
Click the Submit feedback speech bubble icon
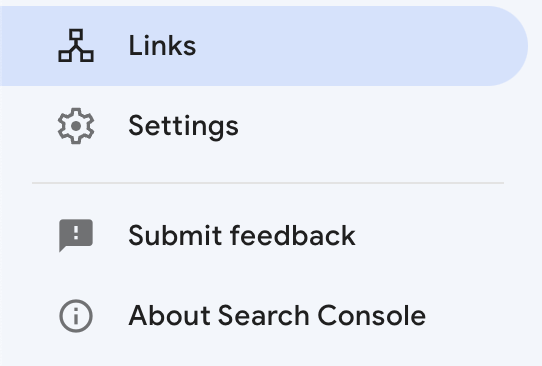76,235
